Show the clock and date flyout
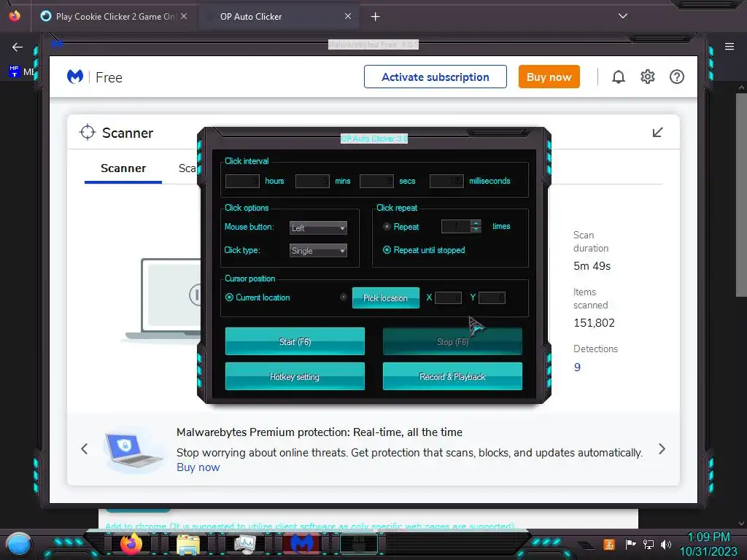The height and width of the screenshot is (560, 747). coord(708,544)
